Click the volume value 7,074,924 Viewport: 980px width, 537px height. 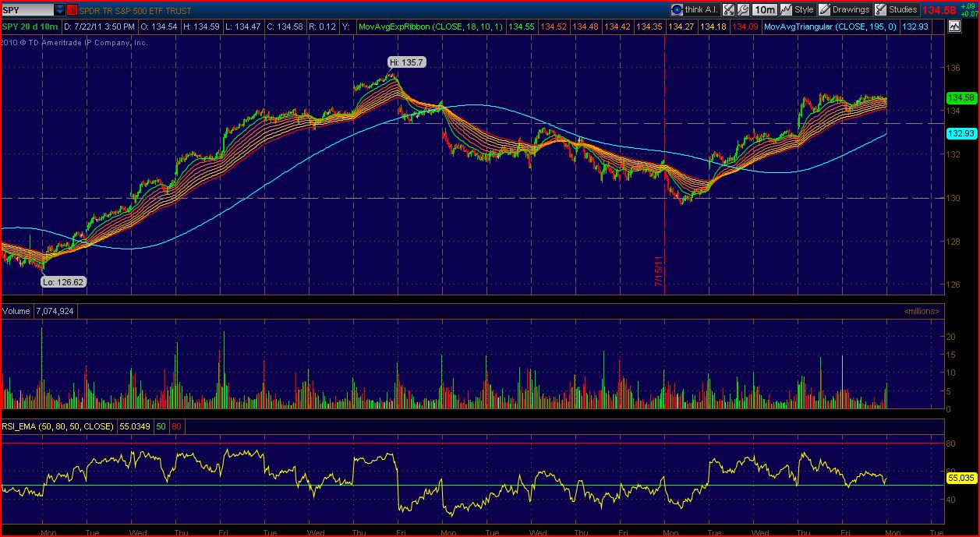coord(55,311)
